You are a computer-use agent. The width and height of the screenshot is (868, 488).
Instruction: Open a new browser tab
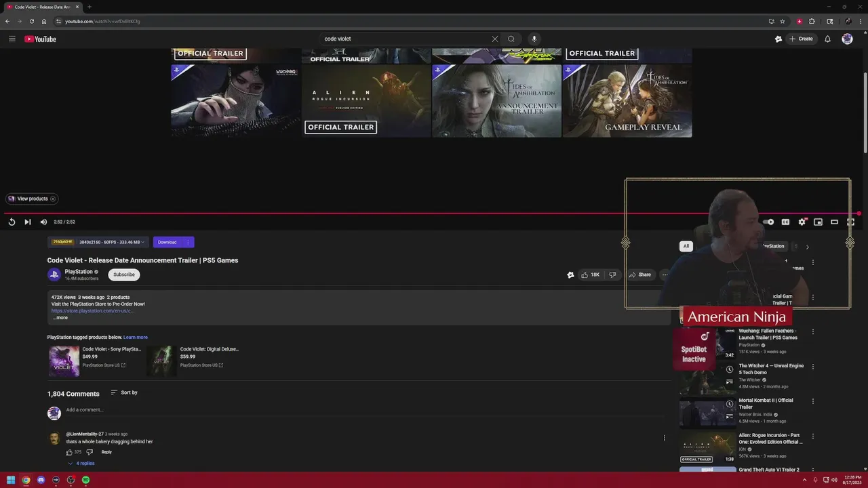coord(89,7)
